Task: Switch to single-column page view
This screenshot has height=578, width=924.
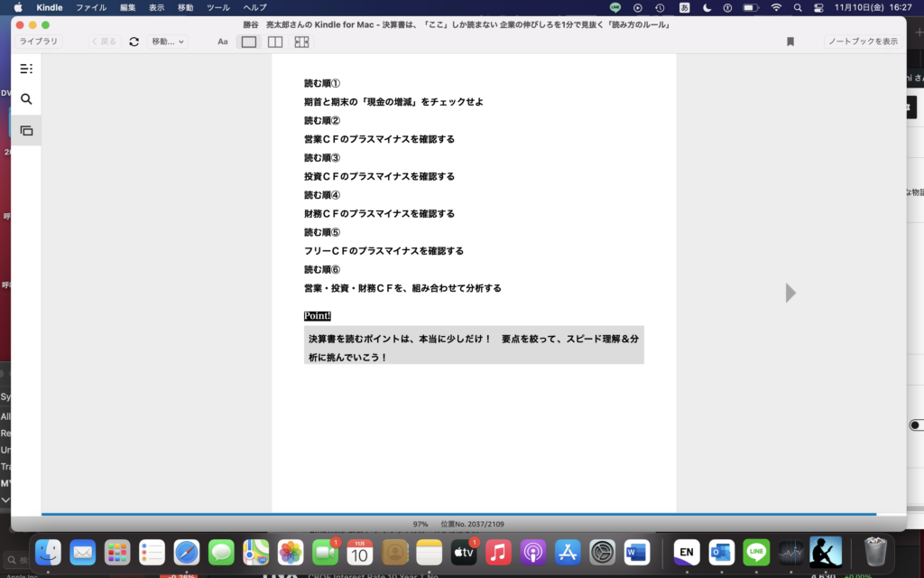Action: click(x=249, y=42)
